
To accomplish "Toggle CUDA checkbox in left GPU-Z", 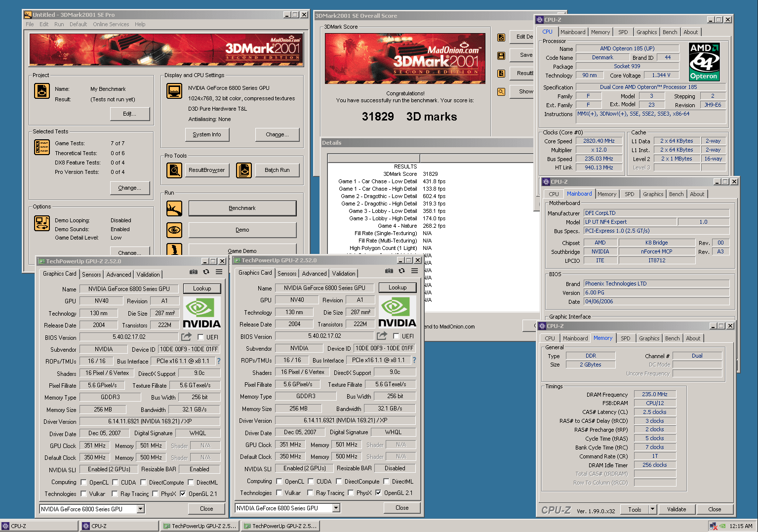I will coord(115,482).
